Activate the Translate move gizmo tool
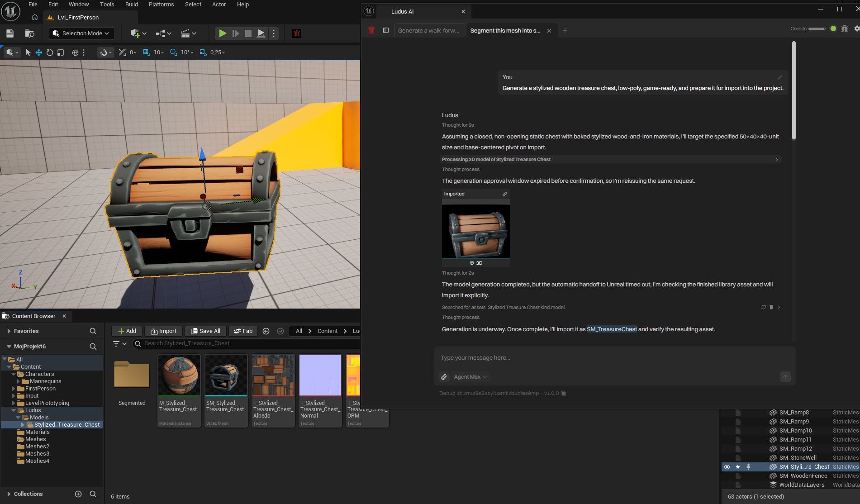The image size is (860, 504). click(39, 52)
